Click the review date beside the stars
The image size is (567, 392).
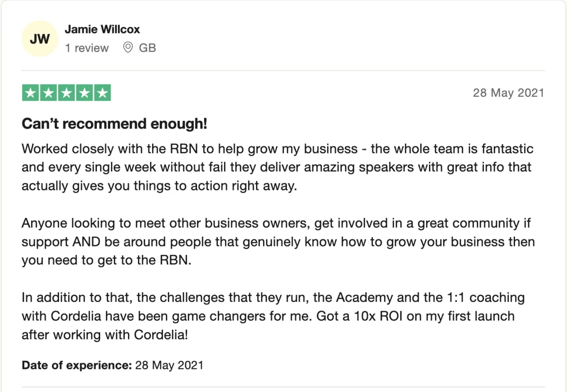click(508, 93)
